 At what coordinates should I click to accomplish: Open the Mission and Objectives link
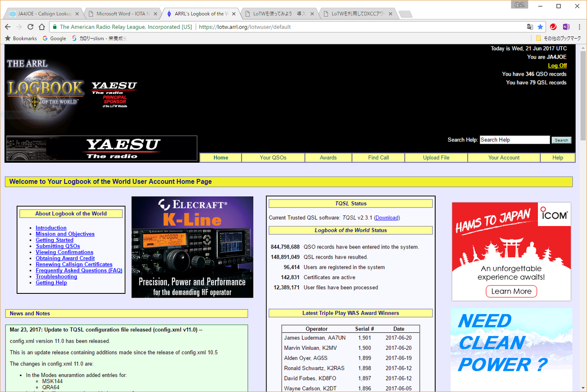pyautogui.click(x=65, y=234)
